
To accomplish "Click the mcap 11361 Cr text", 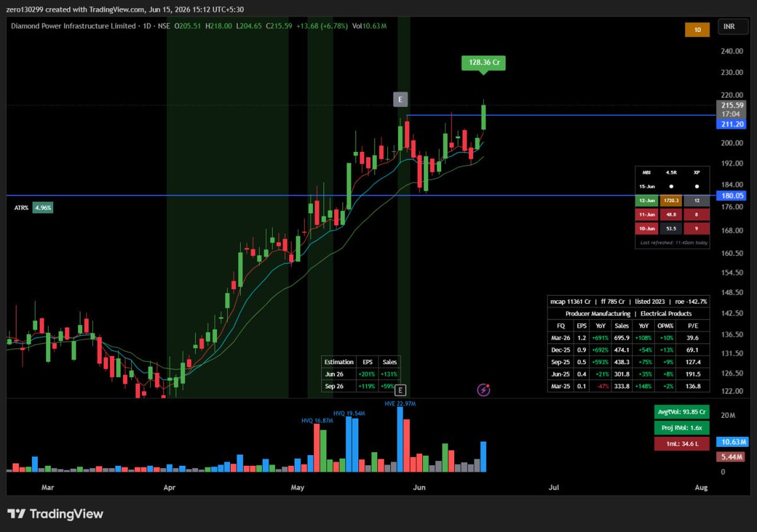I will (570, 301).
